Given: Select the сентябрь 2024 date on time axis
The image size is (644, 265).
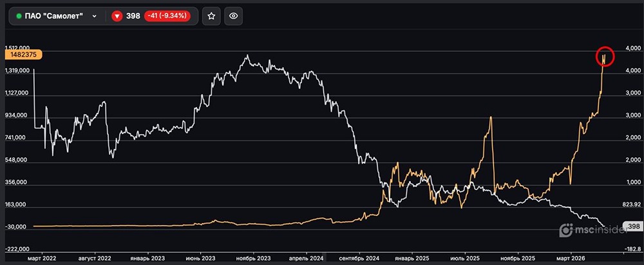Looking at the screenshot, I should [359, 259].
